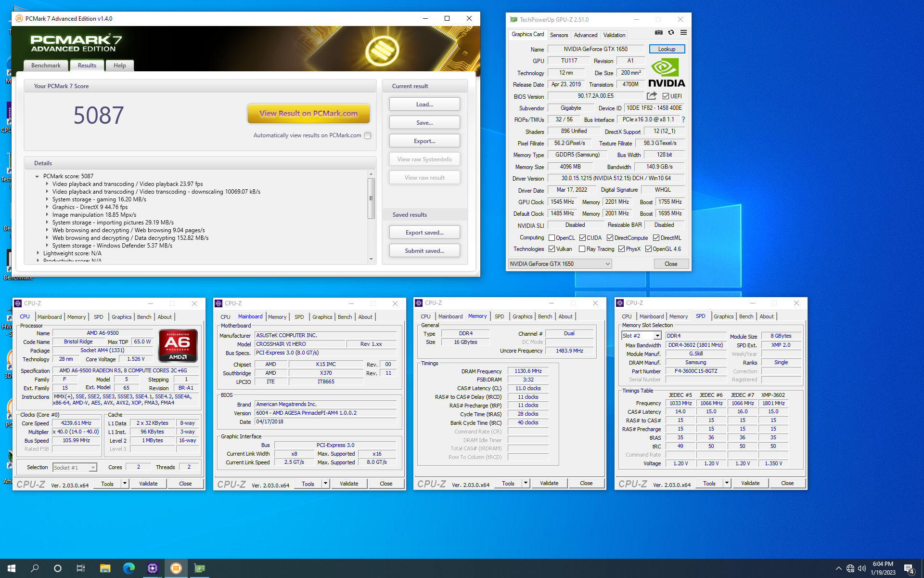Click the Lookup button in GPU-Z
Screen dimensions: 924x578
pos(667,49)
